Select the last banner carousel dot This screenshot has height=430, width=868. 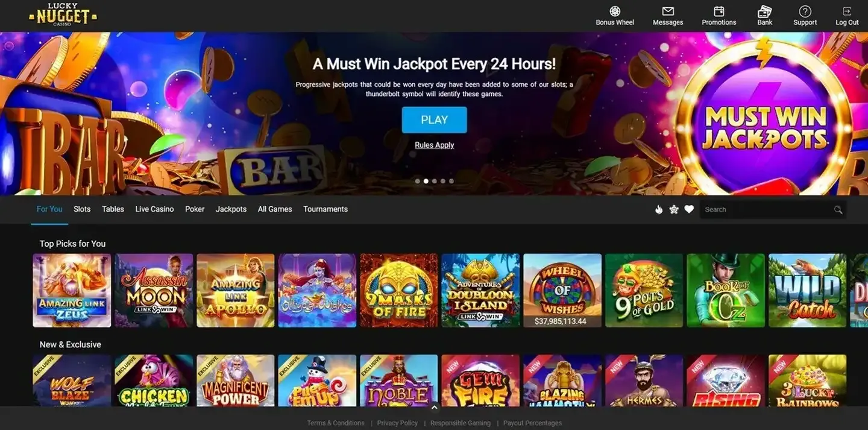[x=451, y=181]
